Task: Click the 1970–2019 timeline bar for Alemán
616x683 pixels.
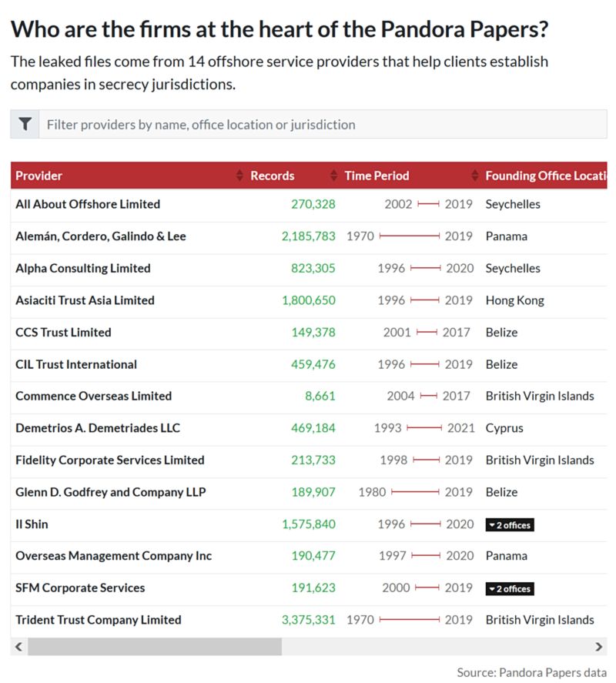Action: 409,236
